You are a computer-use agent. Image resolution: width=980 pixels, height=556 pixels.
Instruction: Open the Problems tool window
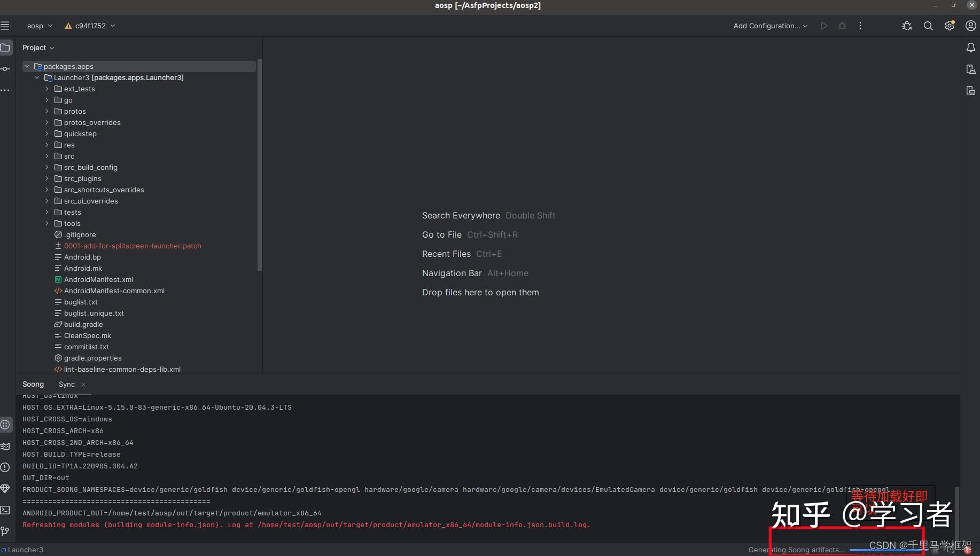(5, 467)
